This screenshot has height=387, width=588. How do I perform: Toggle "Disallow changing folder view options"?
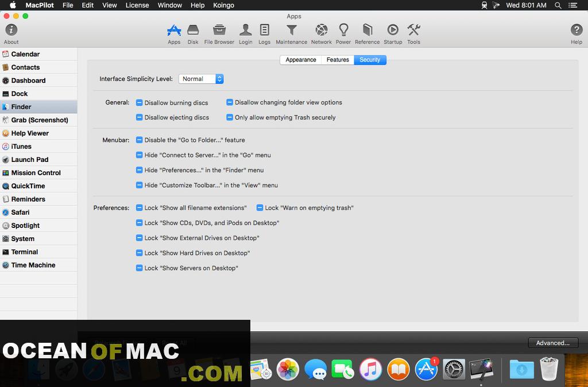coord(230,102)
